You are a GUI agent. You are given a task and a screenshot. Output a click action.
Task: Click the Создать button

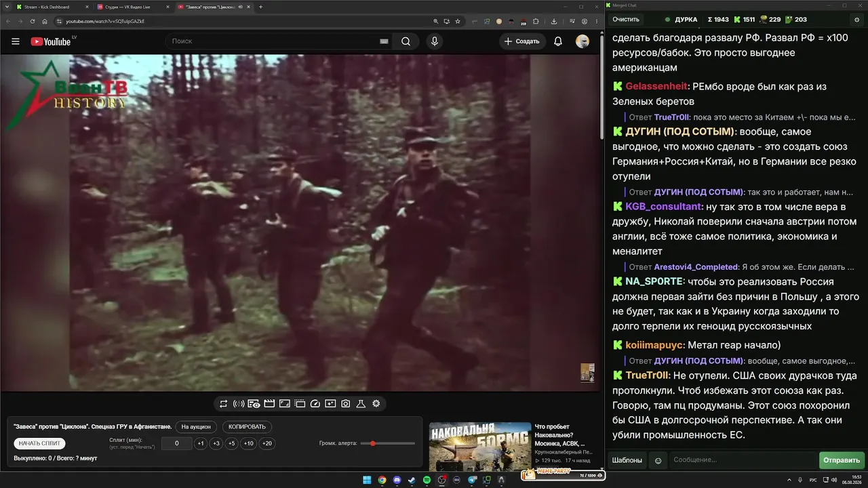point(521,41)
